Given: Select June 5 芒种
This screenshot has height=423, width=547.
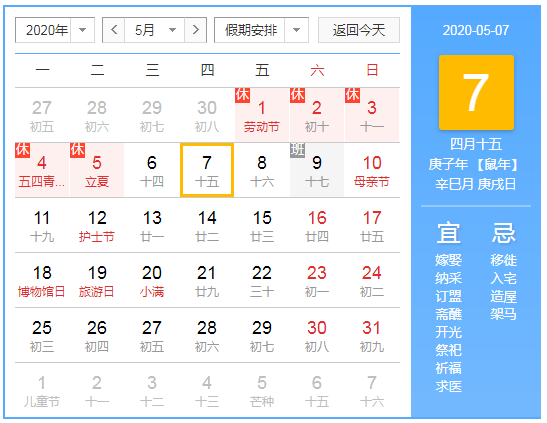Looking at the screenshot, I should pyautogui.click(x=262, y=391).
